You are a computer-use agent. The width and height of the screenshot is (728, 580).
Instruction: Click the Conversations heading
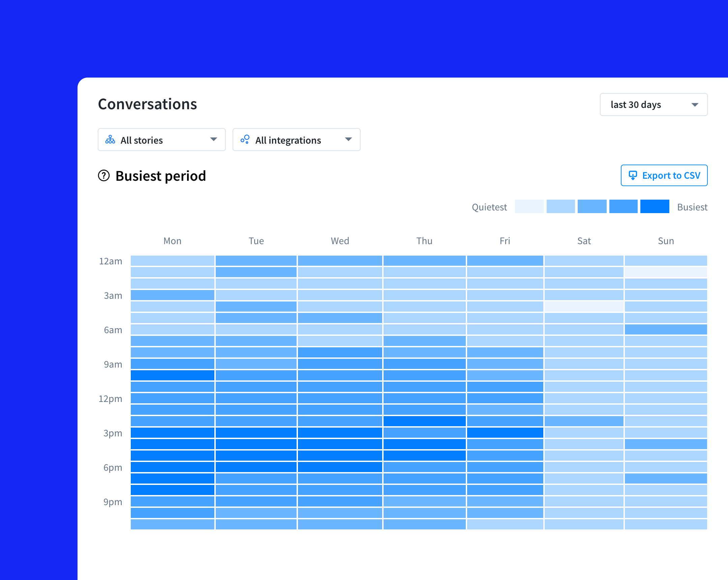coord(148,104)
